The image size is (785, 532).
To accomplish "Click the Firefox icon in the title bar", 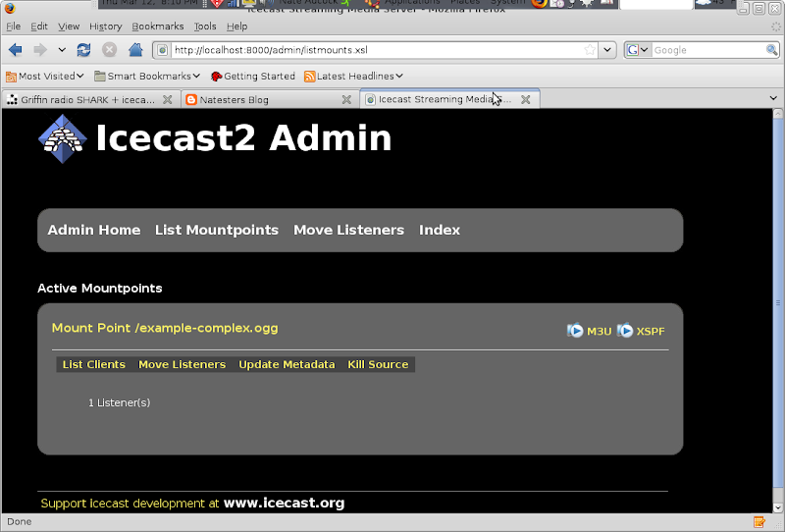I will pyautogui.click(x=10, y=8).
